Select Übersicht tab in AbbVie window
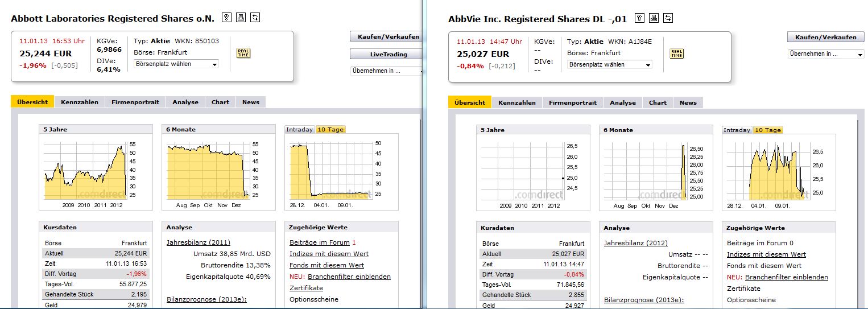The image size is (868, 309). coord(470,102)
